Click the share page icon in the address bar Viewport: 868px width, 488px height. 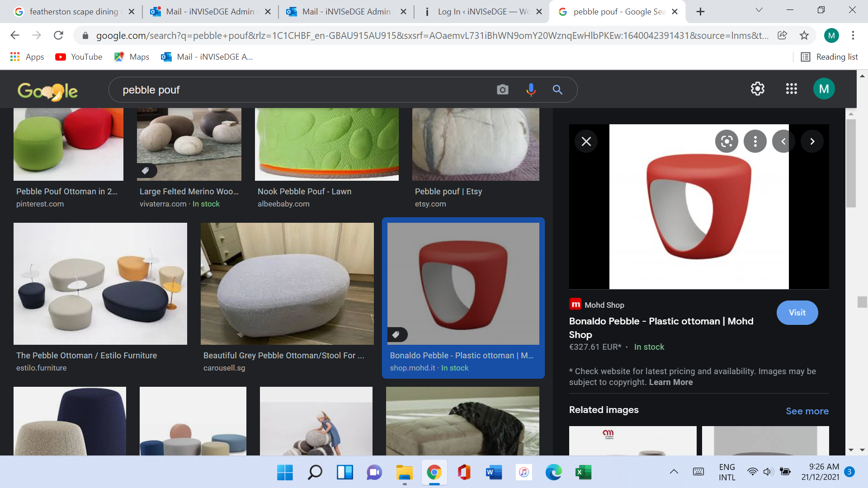[x=782, y=35]
